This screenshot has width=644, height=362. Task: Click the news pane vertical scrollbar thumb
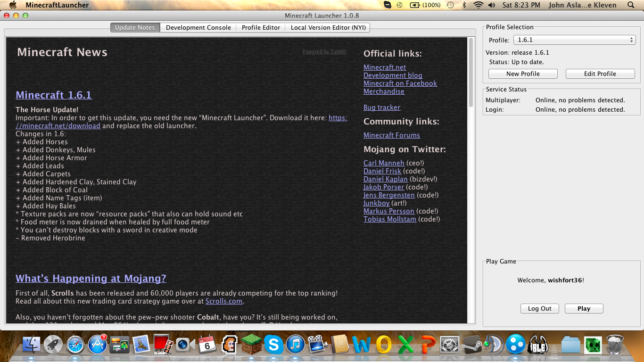471,73
